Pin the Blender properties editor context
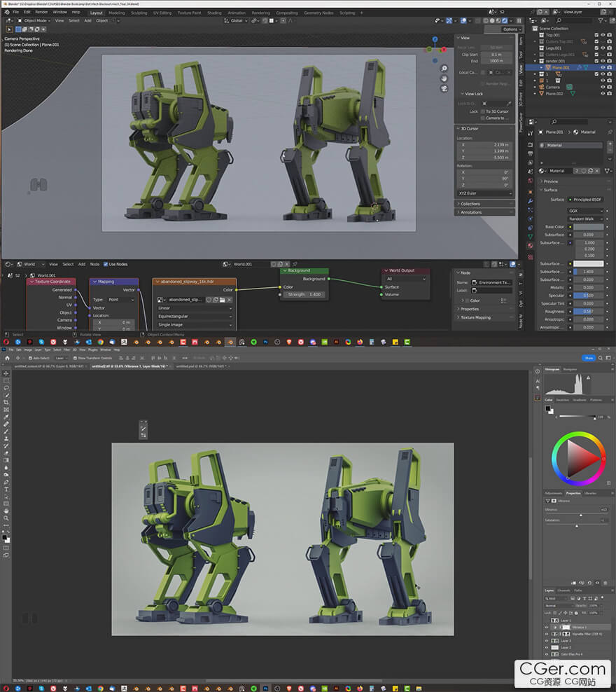The image size is (616, 692). [x=610, y=132]
